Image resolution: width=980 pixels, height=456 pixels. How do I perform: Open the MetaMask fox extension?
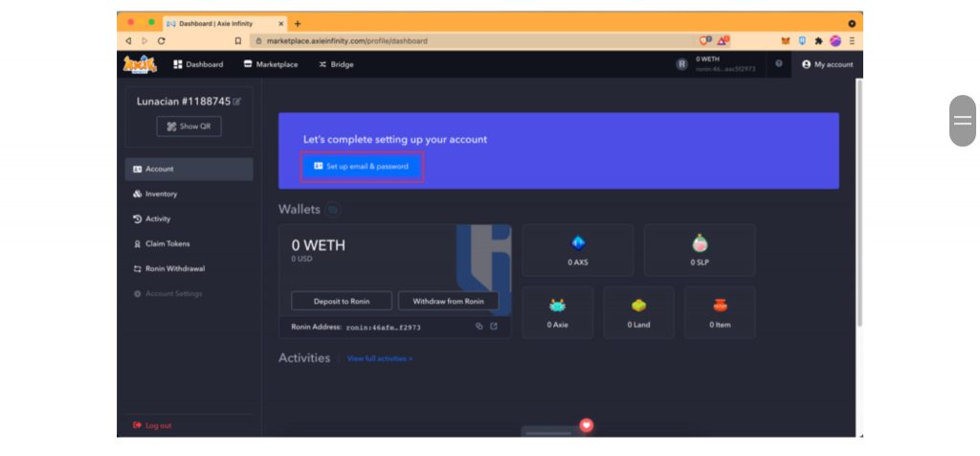point(786,40)
